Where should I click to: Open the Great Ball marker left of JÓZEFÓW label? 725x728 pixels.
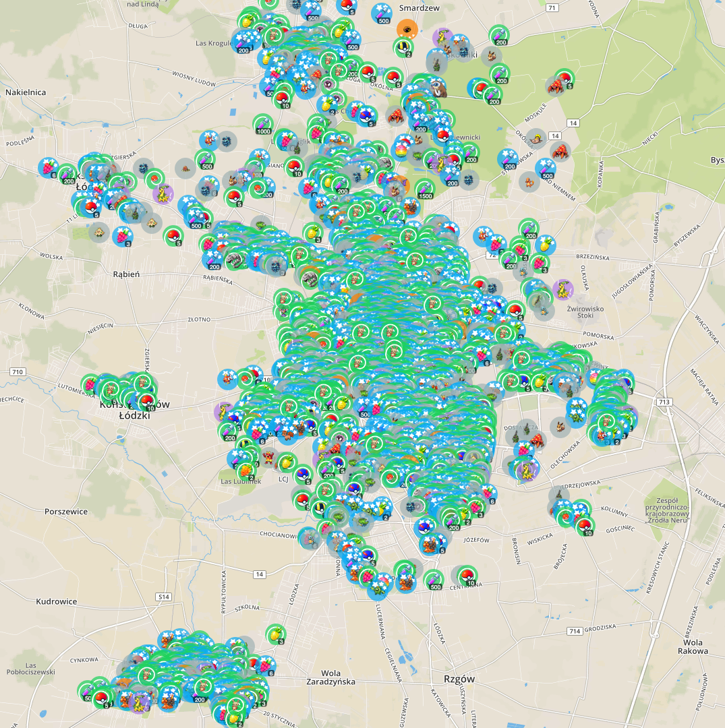click(424, 526)
